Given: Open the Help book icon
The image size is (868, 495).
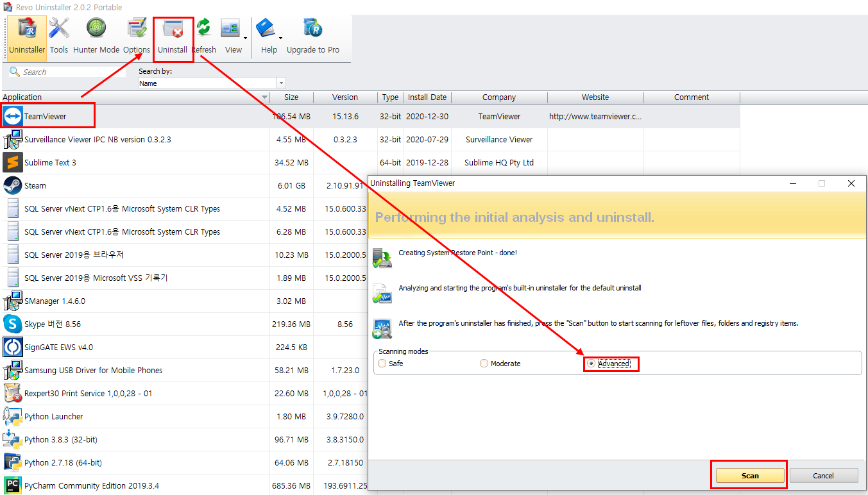Looking at the screenshot, I should tap(266, 29).
